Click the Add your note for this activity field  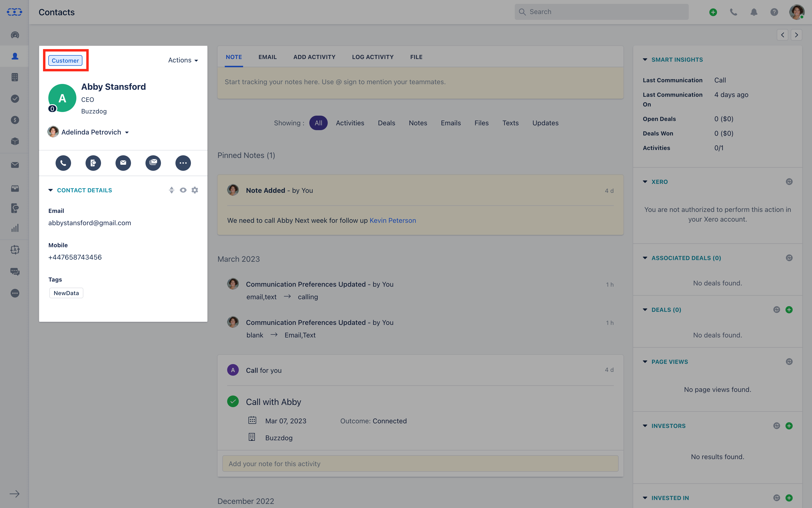(x=420, y=464)
